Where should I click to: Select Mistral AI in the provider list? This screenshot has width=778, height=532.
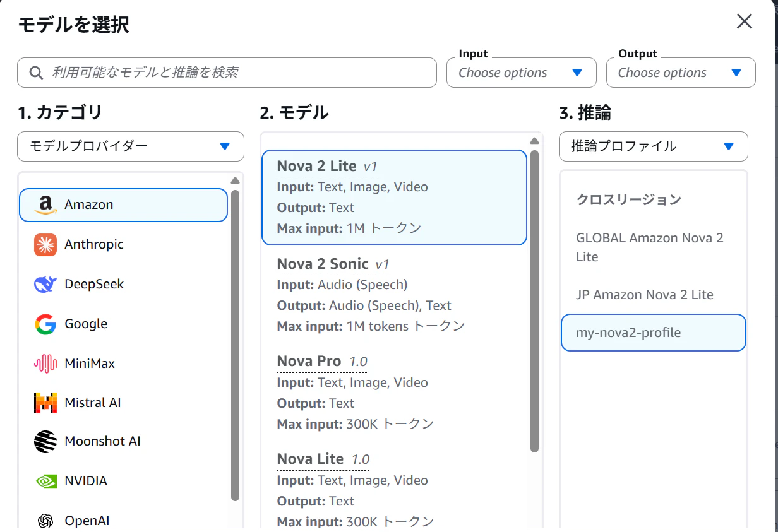[x=123, y=403]
